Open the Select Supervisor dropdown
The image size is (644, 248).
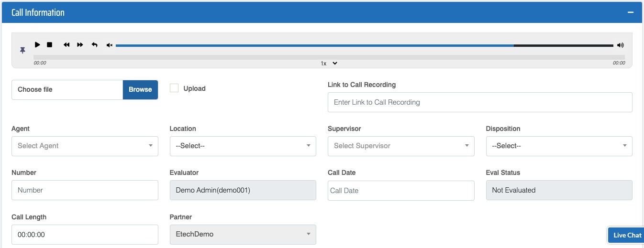(x=400, y=146)
